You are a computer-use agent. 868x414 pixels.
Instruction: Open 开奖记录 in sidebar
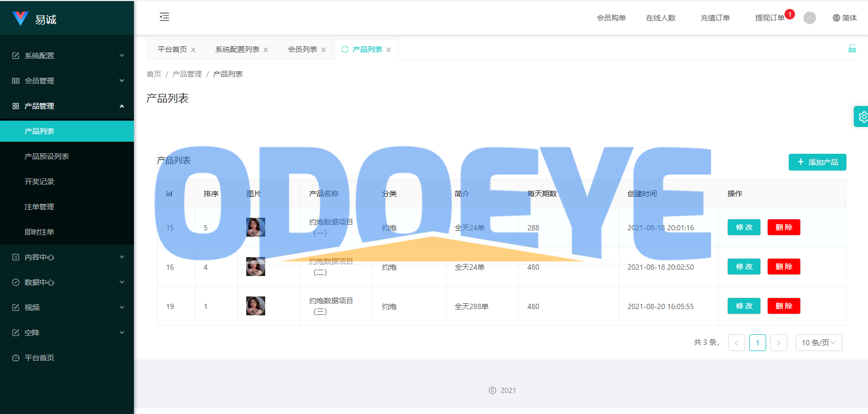point(67,182)
